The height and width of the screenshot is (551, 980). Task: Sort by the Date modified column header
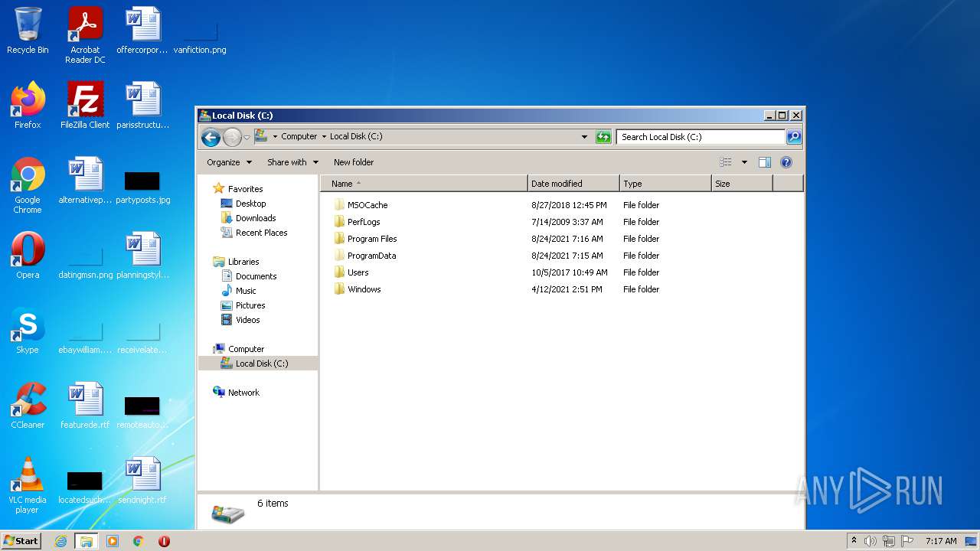point(573,184)
